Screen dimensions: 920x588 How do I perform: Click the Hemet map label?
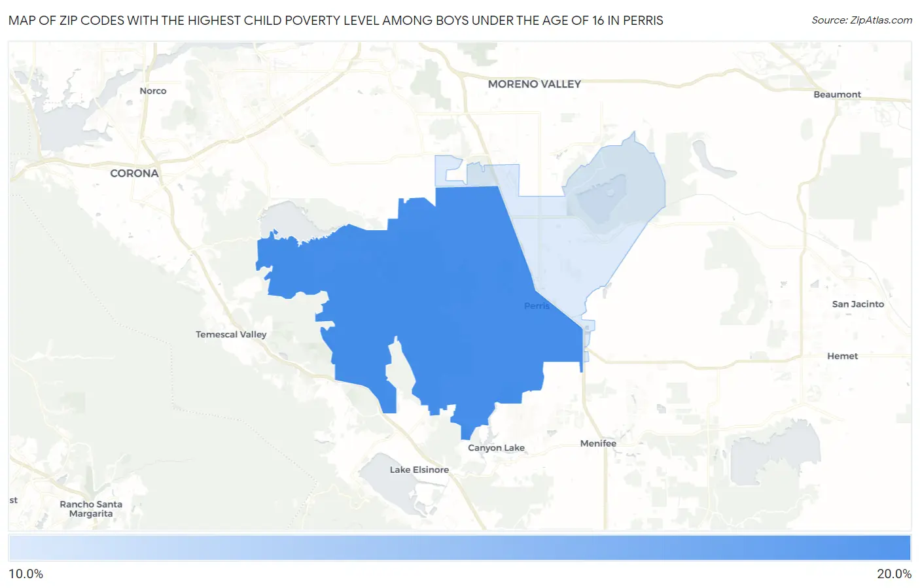(x=842, y=356)
